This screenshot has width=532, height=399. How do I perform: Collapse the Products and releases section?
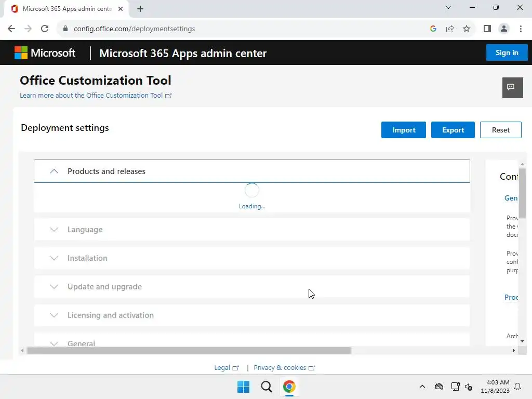point(54,171)
